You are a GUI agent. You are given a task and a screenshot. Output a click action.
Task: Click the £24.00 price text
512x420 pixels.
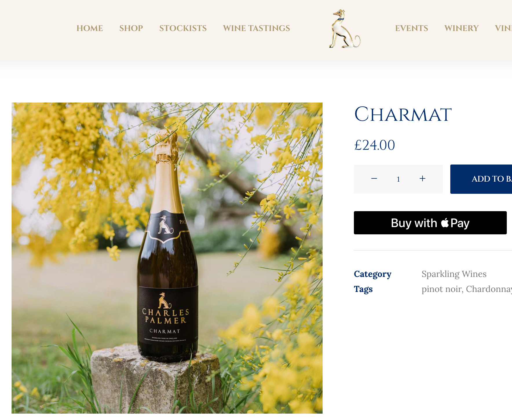[374, 145]
